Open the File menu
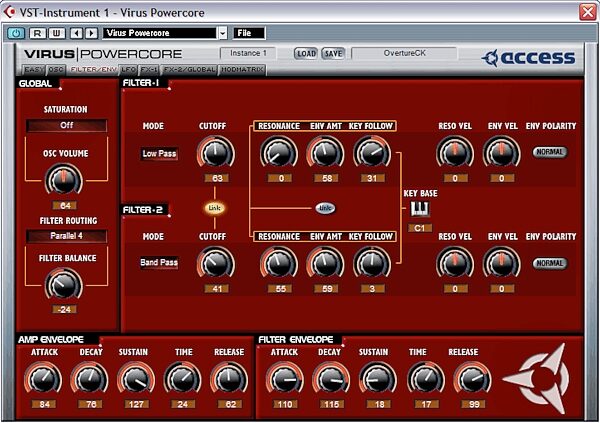The image size is (600, 423). 249,33
